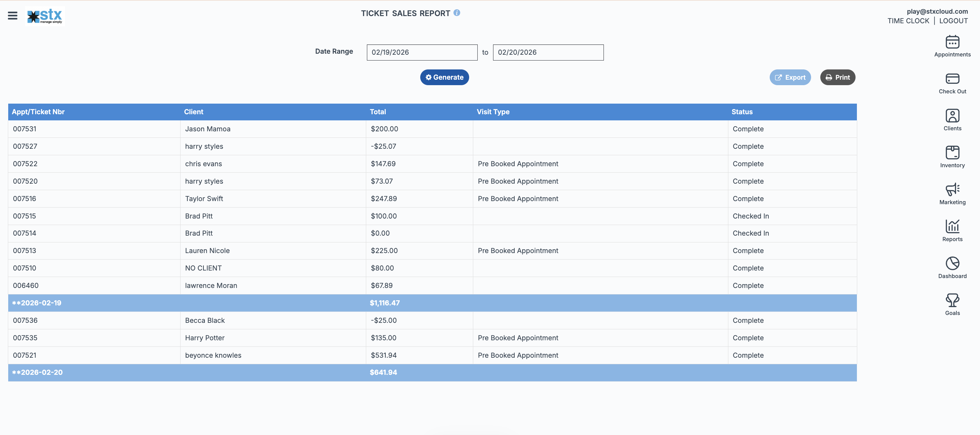Open the hamburger menu
This screenshot has height=435, width=980.
pos(13,16)
